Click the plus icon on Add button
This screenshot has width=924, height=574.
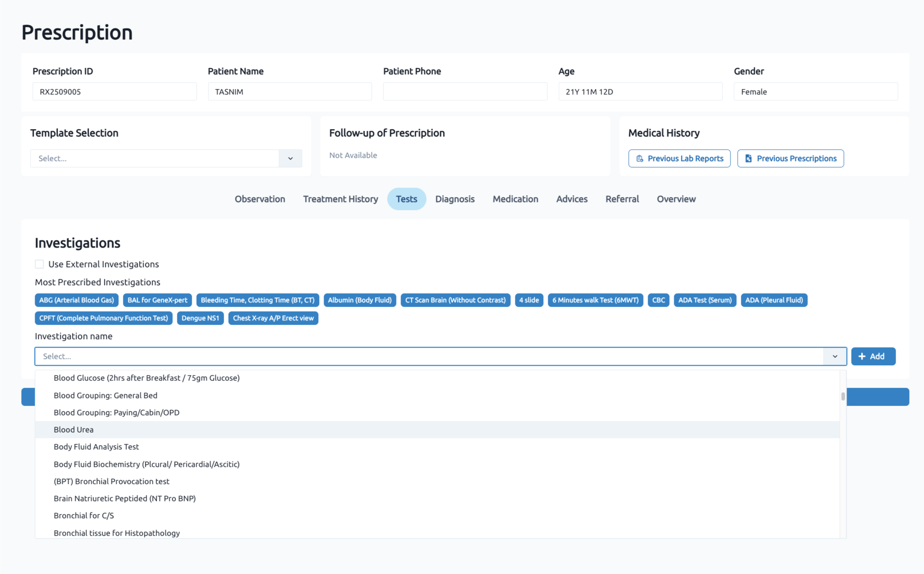pos(862,356)
